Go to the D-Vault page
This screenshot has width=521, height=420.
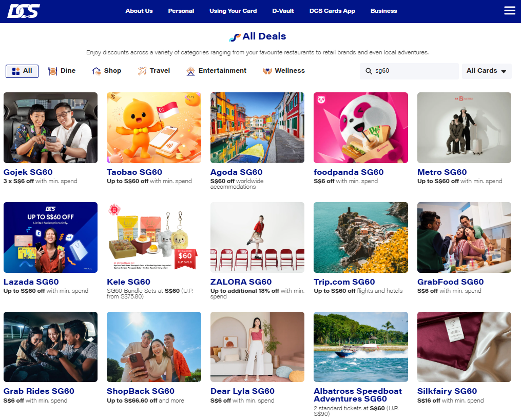[x=283, y=11]
